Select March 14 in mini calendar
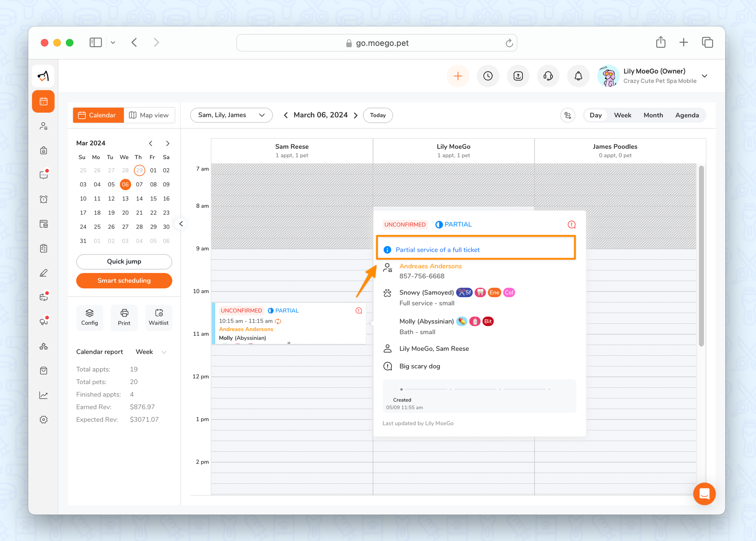The height and width of the screenshot is (541, 756). pos(139,198)
